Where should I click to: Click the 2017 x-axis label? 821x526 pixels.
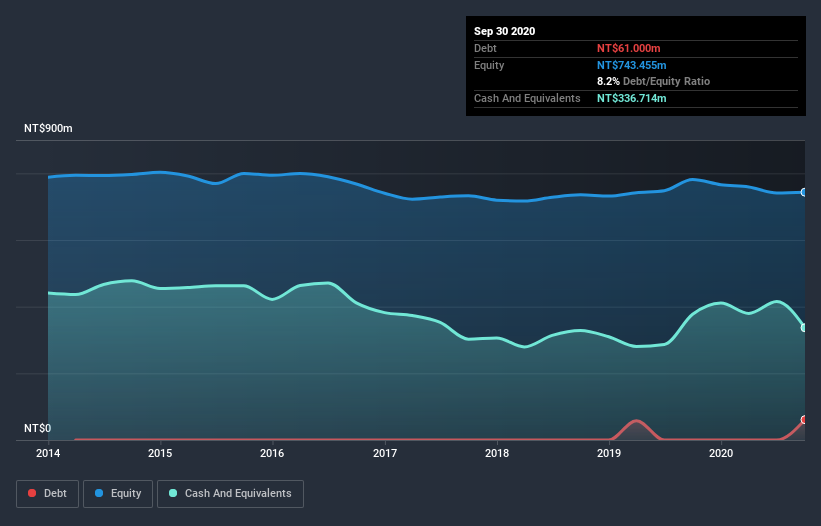click(385, 453)
